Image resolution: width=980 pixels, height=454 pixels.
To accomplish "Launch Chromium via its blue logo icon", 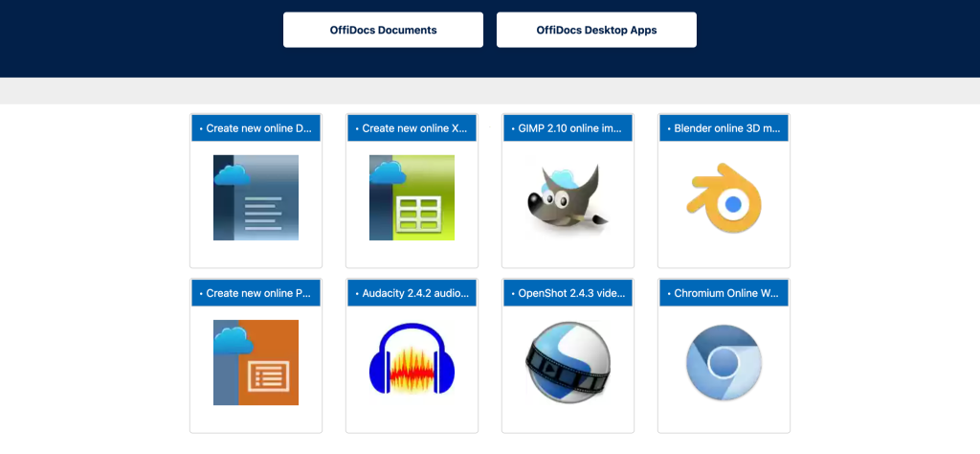I will pos(724,363).
